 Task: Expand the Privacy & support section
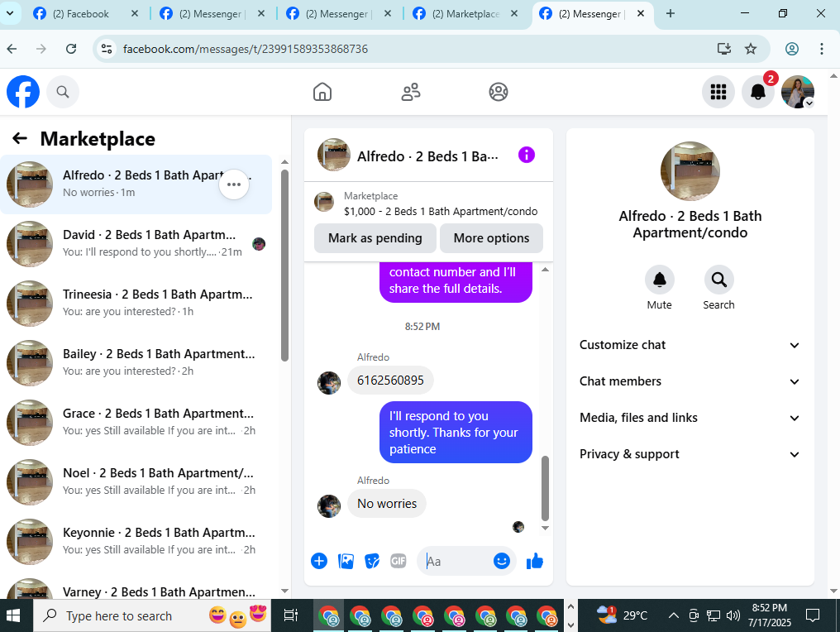pos(690,455)
